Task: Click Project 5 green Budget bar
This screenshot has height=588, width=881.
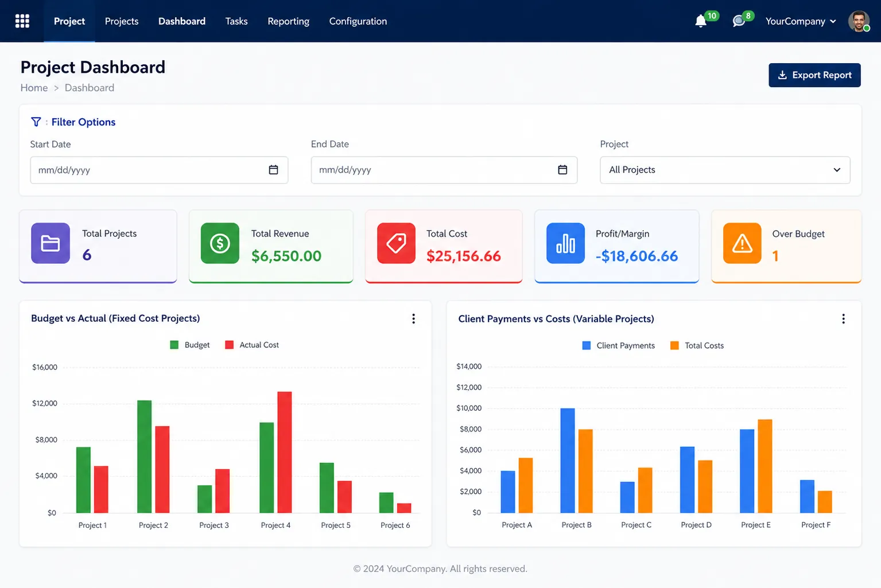Action: pyautogui.click(x=327, y=488)
